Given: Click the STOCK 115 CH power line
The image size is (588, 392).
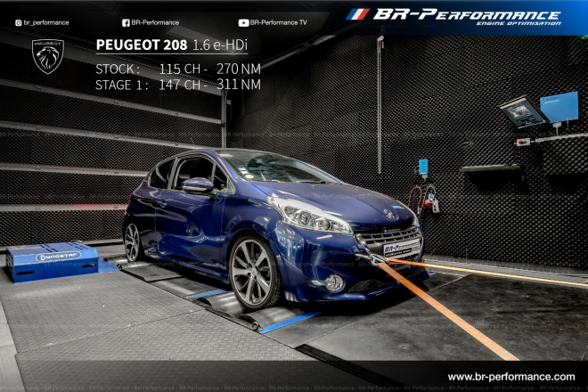Looking at the screenshot, I should click(x=177, y=69).
